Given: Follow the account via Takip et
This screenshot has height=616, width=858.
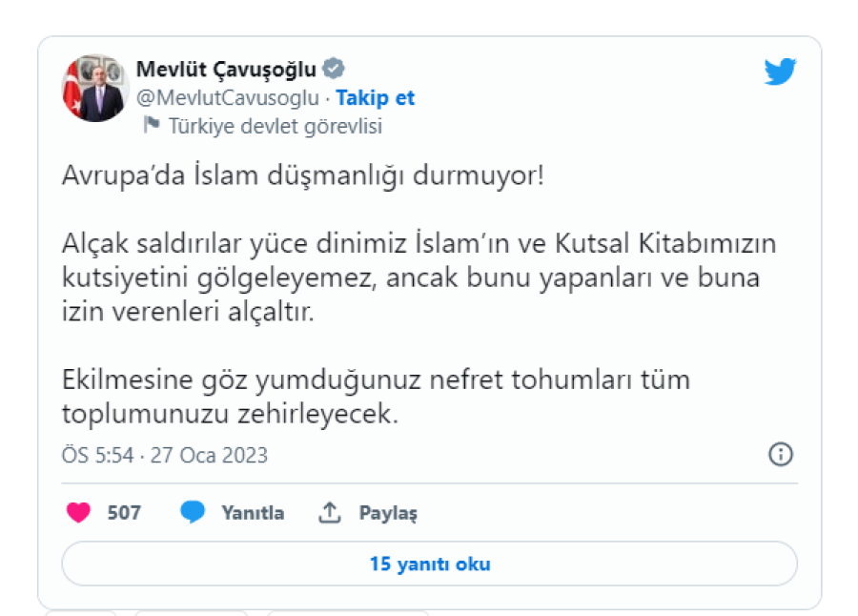Looking at the screenshot, I should pyautogui.click(x=376, y=97).
